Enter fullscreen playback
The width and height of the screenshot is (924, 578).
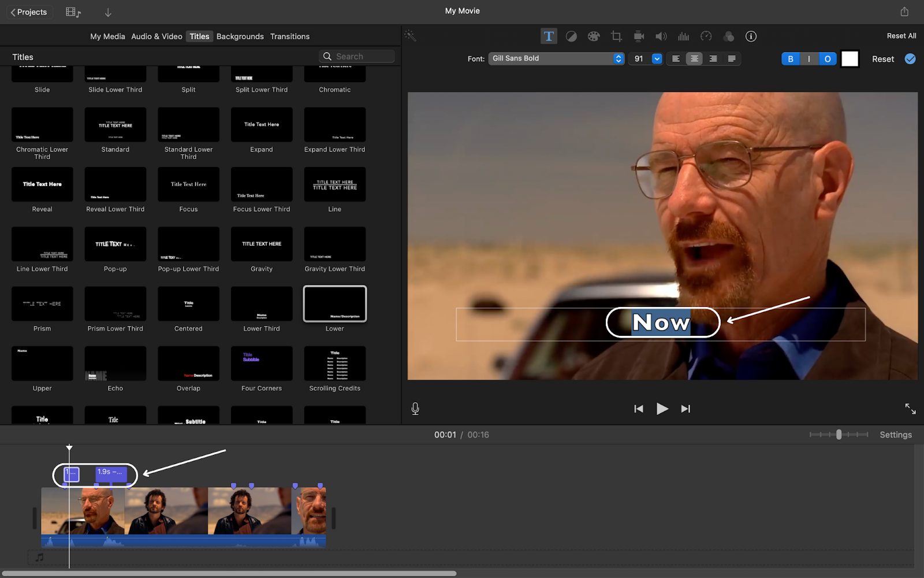[x=910, y=409]
